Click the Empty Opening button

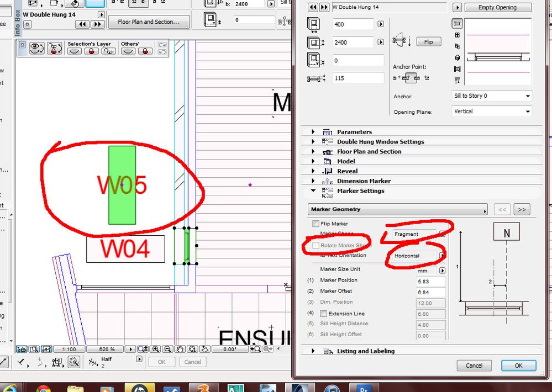point(498,7)
